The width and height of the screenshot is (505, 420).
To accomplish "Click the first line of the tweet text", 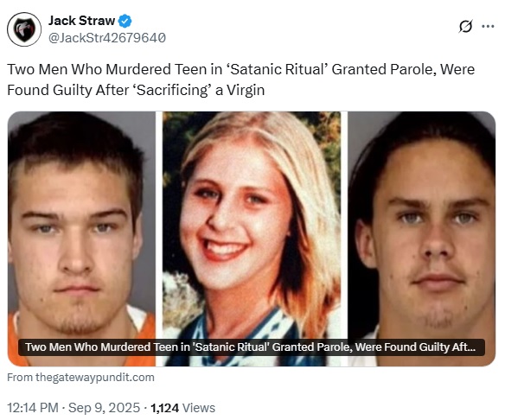I will point(241,69).
